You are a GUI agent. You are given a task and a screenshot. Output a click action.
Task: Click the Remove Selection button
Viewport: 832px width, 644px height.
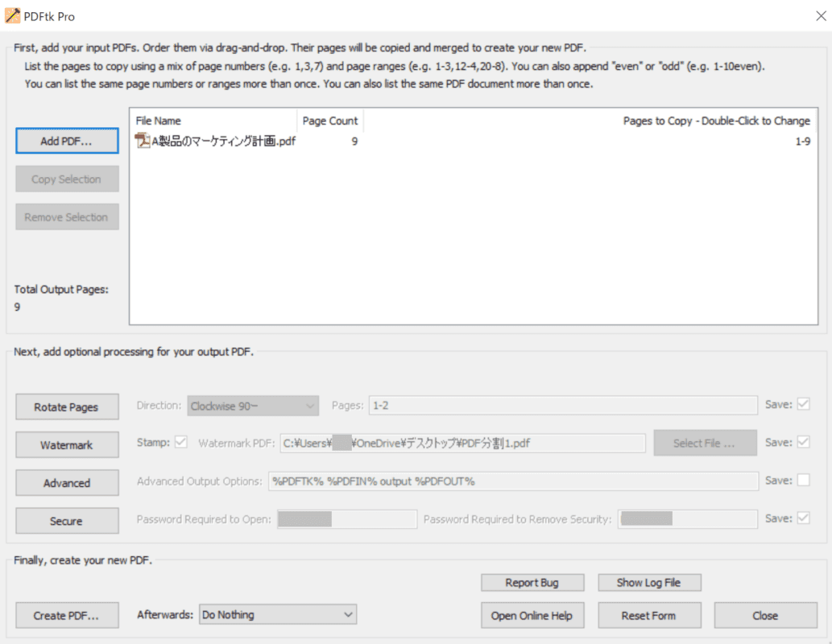click(67, 217)
